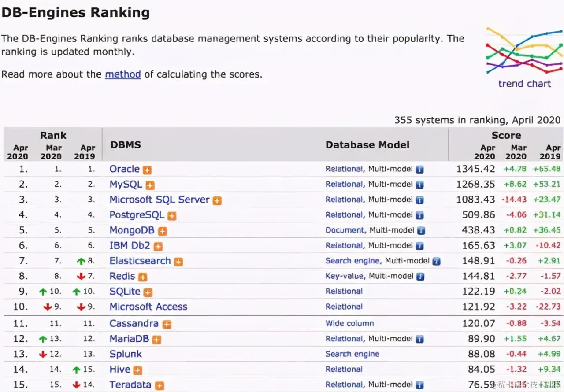Open the trend chart thumbnail image
Screen dimensions: 564x392
[524, 51]
